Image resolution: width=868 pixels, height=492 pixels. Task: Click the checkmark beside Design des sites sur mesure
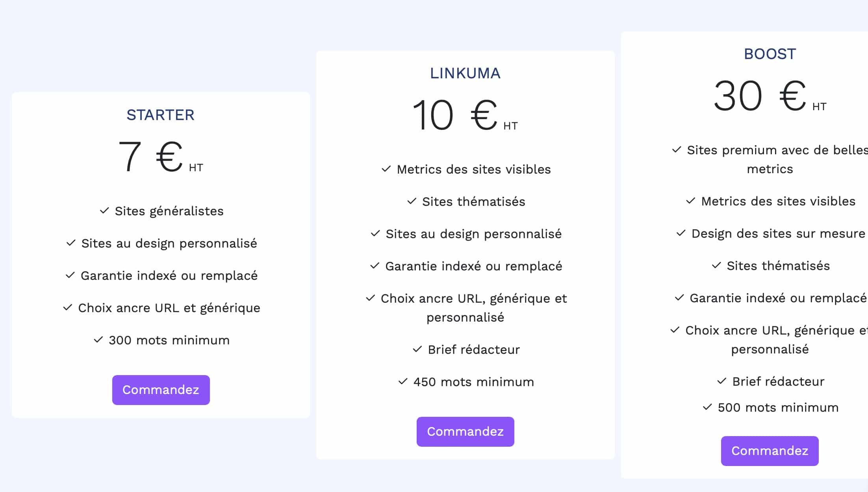click(x=681, y=233)
